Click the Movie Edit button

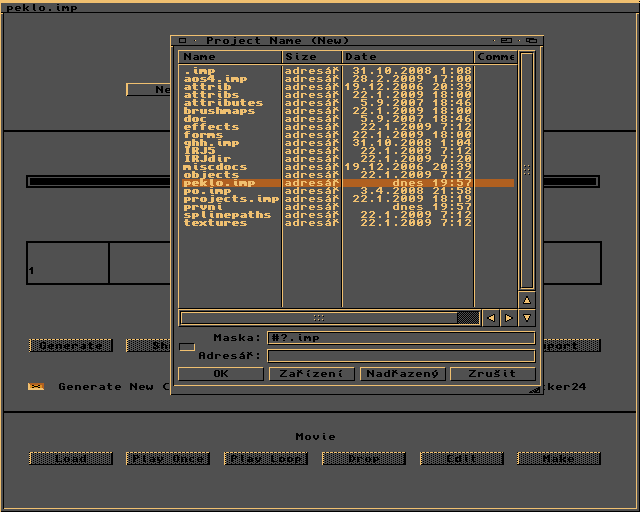[462, 459]
